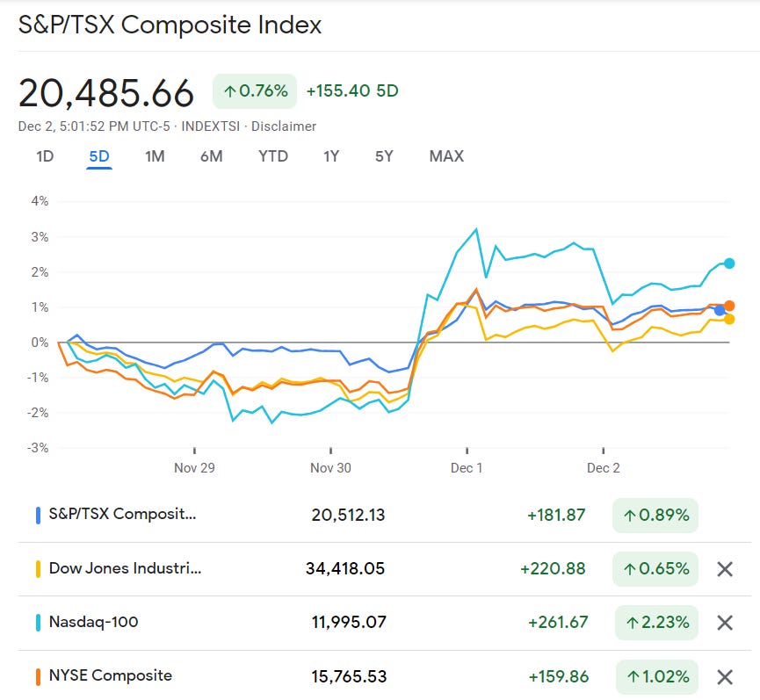The image size is (760, 700).
Task: Switch chart to 5Y range
Action: click(384, 156)
